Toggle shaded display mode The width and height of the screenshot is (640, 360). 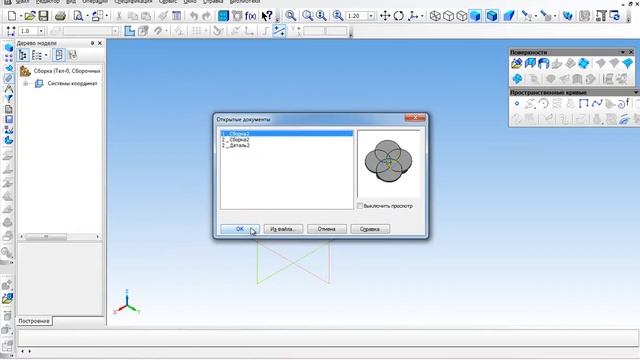tap(475, 16)
